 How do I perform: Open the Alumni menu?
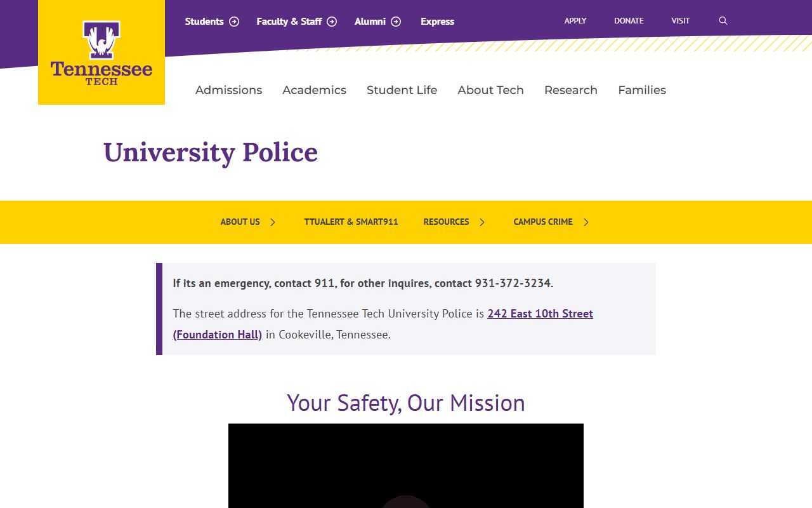pyautogui.click(x=370, y=22)
